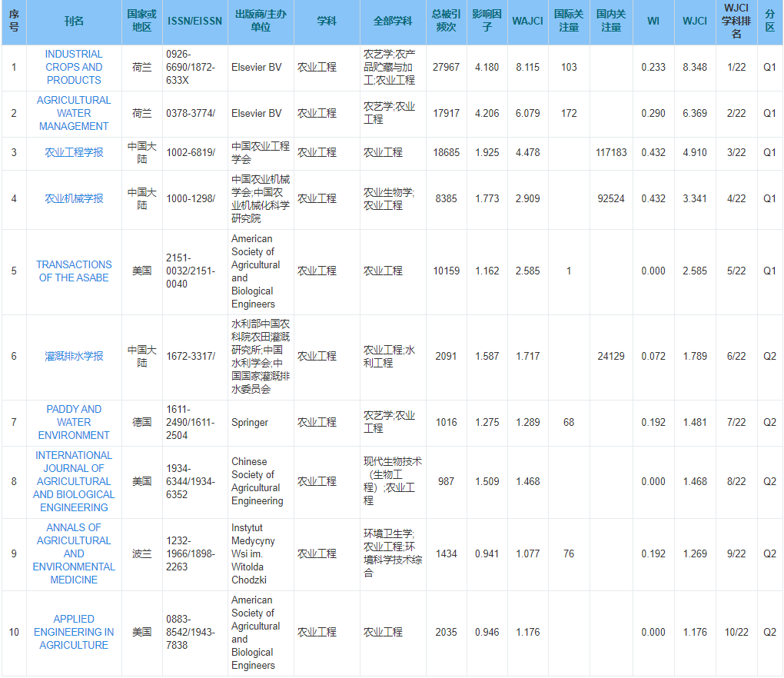Select domestic attention value 92524
This screenshot has width=784, height=678.
611,198
